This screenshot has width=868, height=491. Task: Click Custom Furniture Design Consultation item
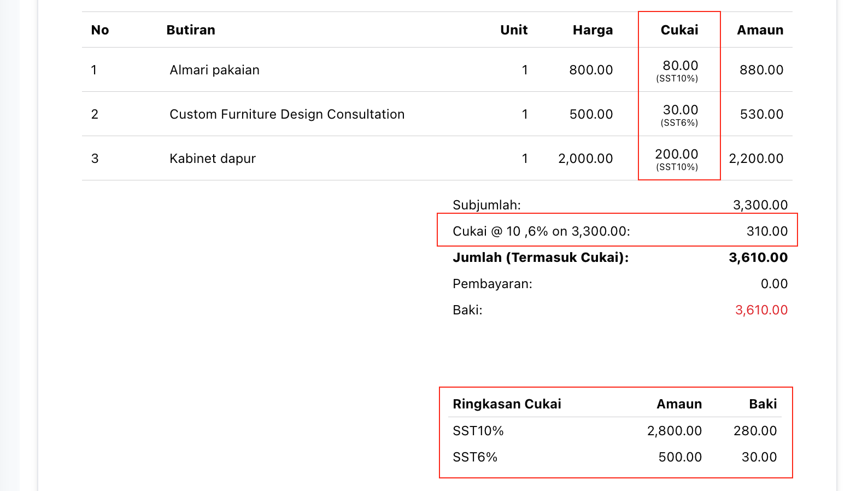(287, 114)
